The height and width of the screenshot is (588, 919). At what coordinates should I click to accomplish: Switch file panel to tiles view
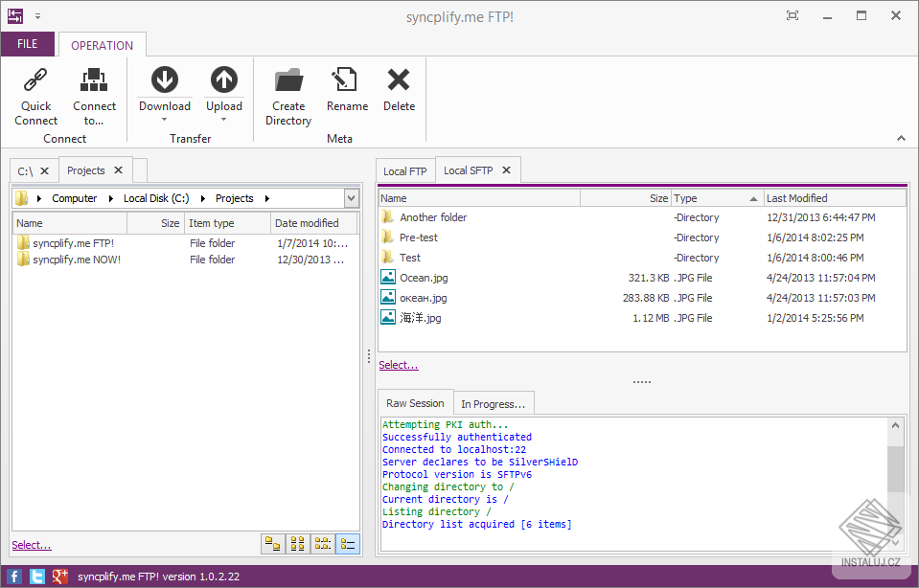click(272, 543)
